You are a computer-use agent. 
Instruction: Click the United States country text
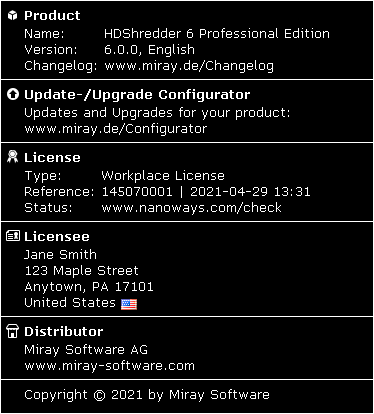(70, 303)
